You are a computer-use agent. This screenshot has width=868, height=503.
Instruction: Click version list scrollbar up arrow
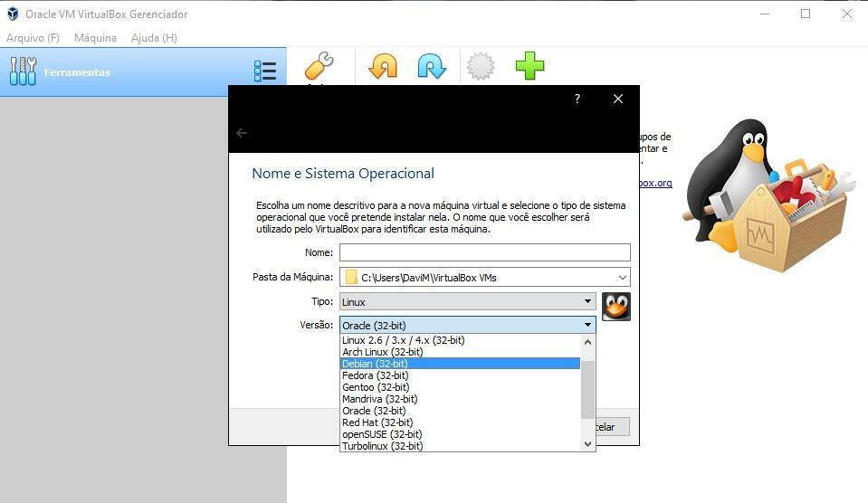[588, 342]
